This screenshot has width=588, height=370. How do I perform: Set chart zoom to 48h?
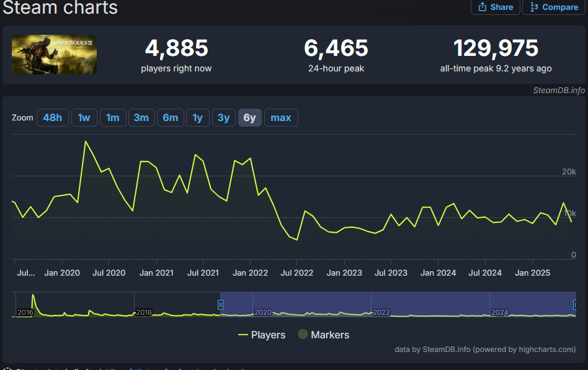point(53,117)
